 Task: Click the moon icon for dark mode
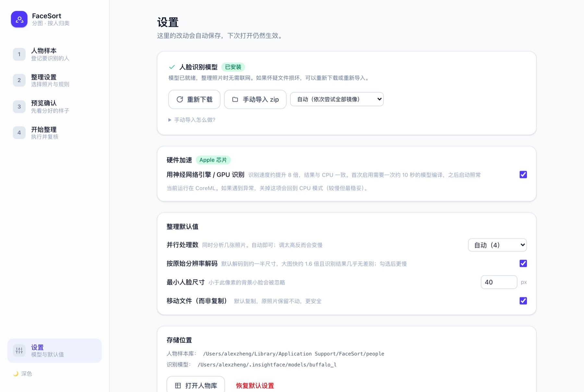point(16,374)
